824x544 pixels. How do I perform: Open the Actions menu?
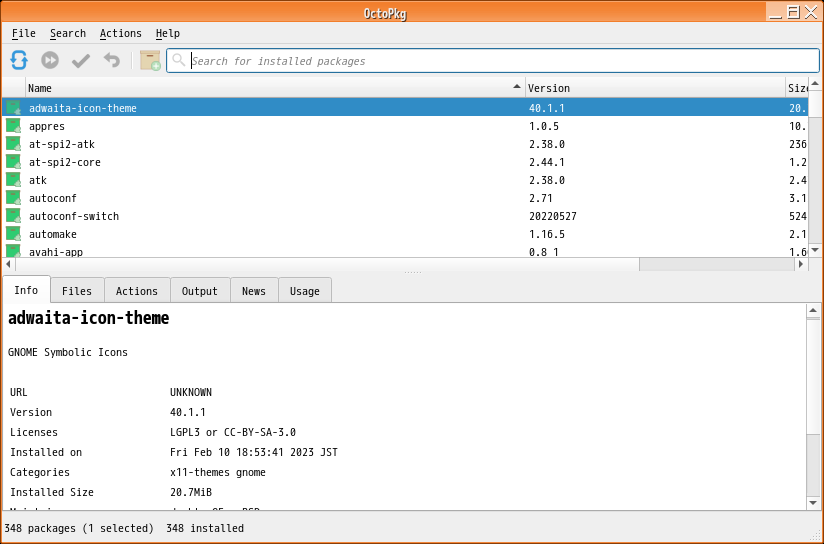coord(121,33)
